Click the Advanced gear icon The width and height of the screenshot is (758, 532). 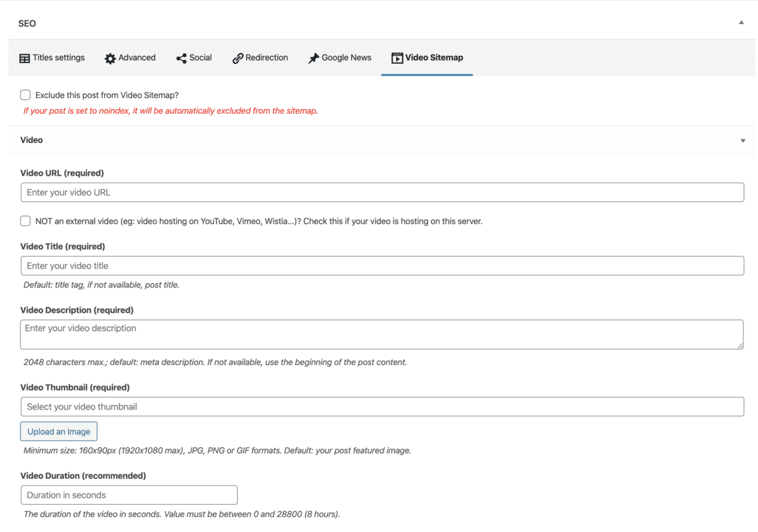coord(110,58)
